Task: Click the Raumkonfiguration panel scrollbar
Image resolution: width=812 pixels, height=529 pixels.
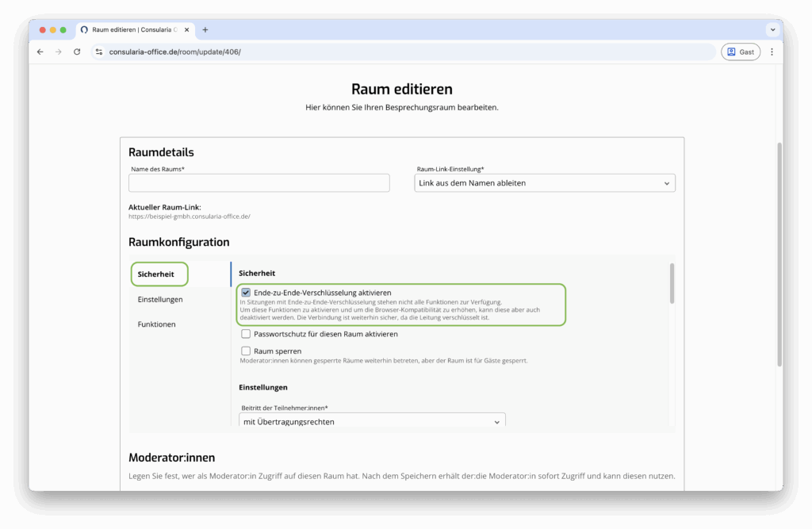Action: point(672,284)
